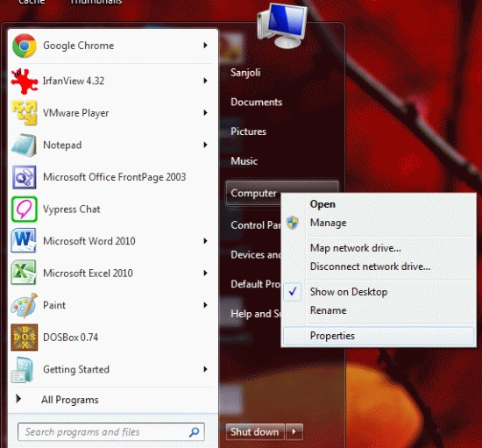Open Shut down options arrow
This screenshot has width=482, height=448.
coord(294,431)
